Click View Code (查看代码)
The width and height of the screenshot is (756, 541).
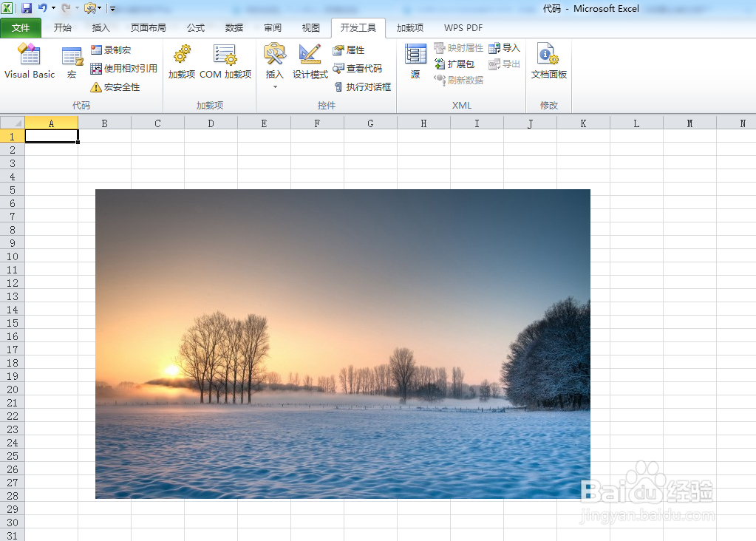pos(357,69)
